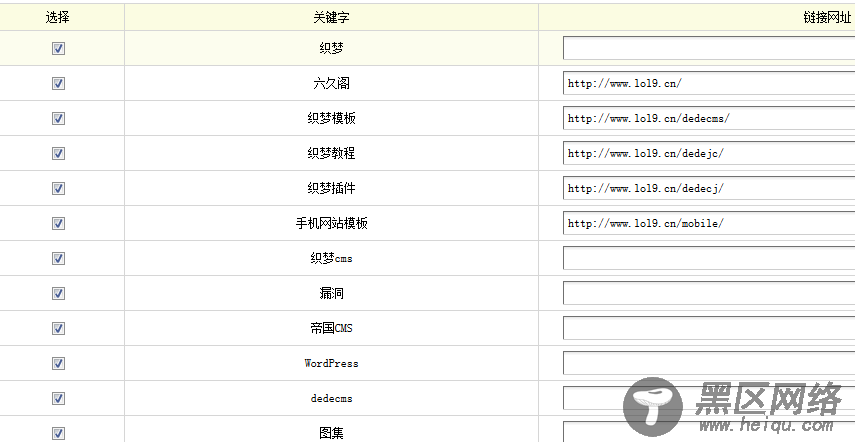Viewport: 855px width, 442px height.
Task: Select the keyword text 织梦教程
Action: coord(331,154)
